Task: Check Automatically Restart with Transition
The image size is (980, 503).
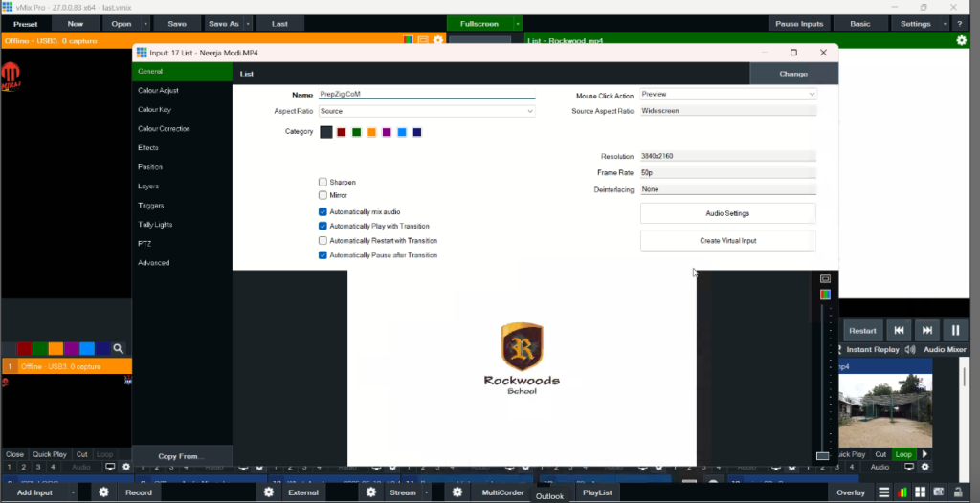Action: click(323, 241)
